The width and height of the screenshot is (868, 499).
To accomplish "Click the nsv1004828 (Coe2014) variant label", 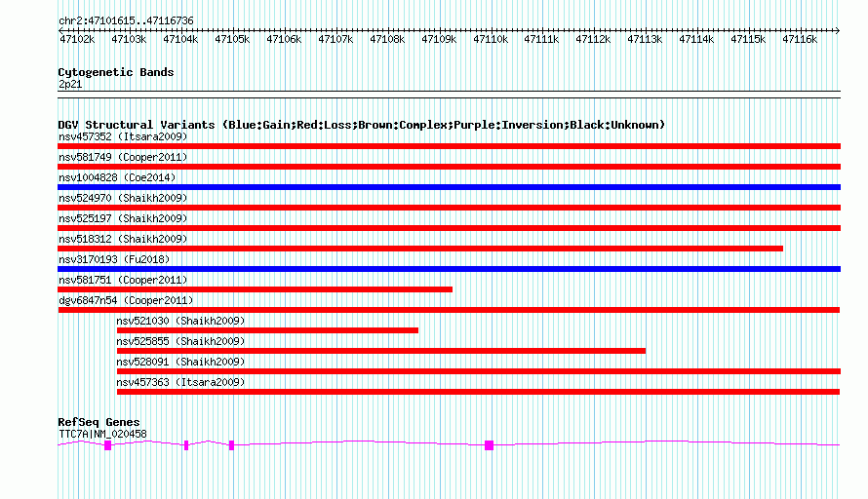I will pyautogui.click(x=117, y=177).
